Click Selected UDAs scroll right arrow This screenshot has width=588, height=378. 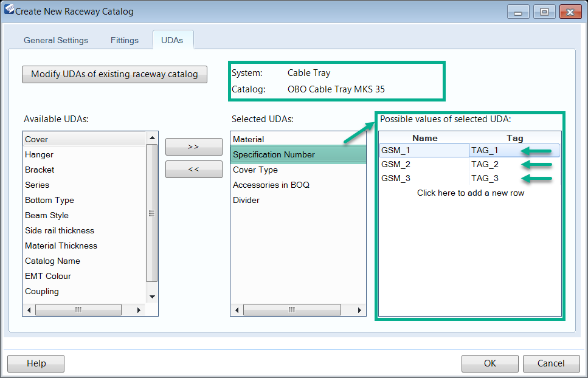359,310
